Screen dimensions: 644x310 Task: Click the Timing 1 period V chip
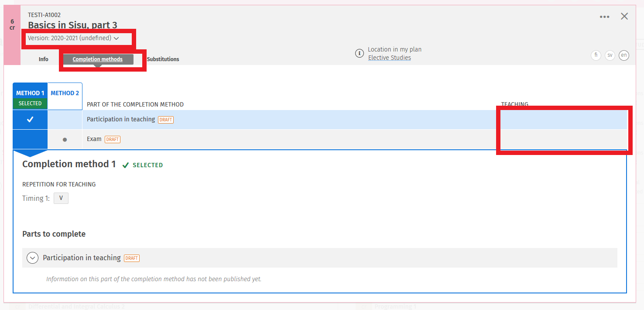tap(61, 198)
